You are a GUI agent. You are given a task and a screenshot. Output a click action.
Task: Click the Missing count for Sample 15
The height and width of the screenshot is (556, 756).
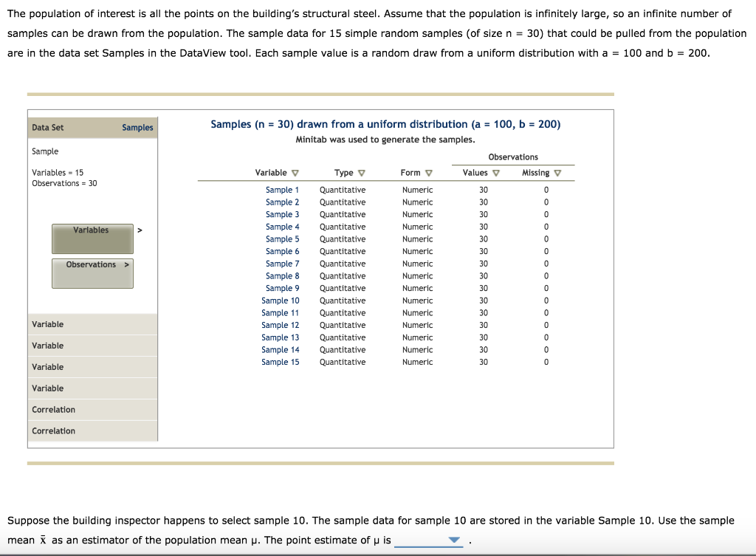[546, 362]
